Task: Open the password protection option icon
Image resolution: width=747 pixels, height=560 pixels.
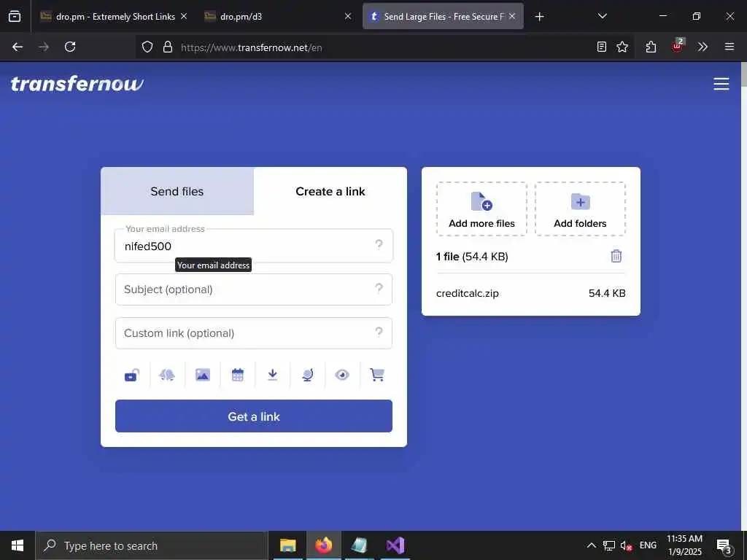Action: point(132,376)
